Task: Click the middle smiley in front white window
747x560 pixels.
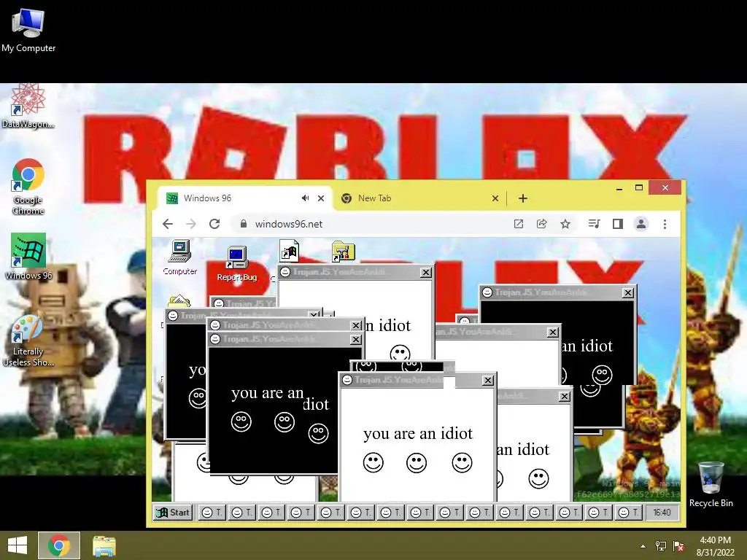Action: [x=417, y=463]
